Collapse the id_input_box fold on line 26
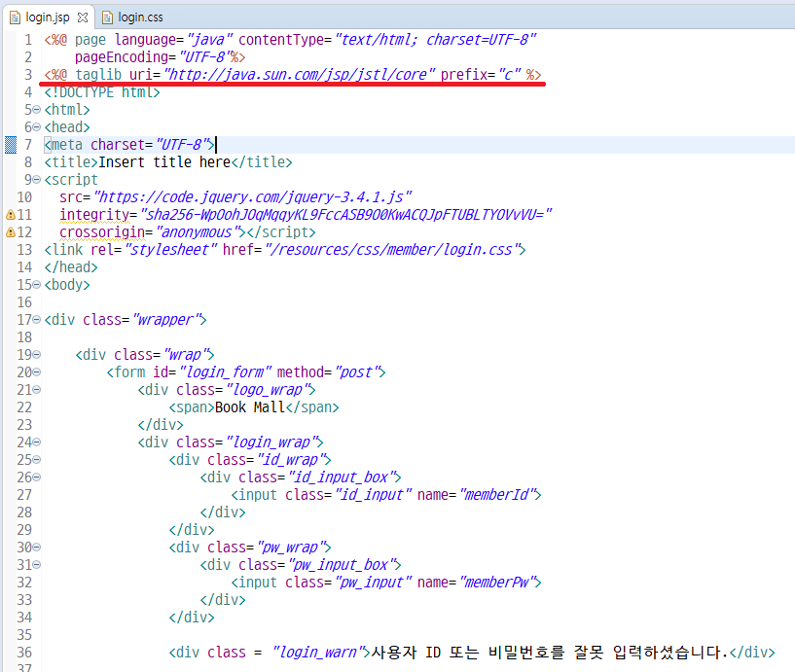795x672 pixels. (37, 477)
